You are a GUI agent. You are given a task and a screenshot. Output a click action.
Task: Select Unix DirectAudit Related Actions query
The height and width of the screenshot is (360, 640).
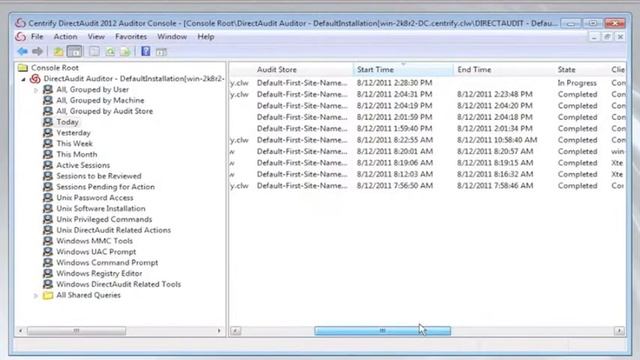pyautogui.click(x=113, y=230)
